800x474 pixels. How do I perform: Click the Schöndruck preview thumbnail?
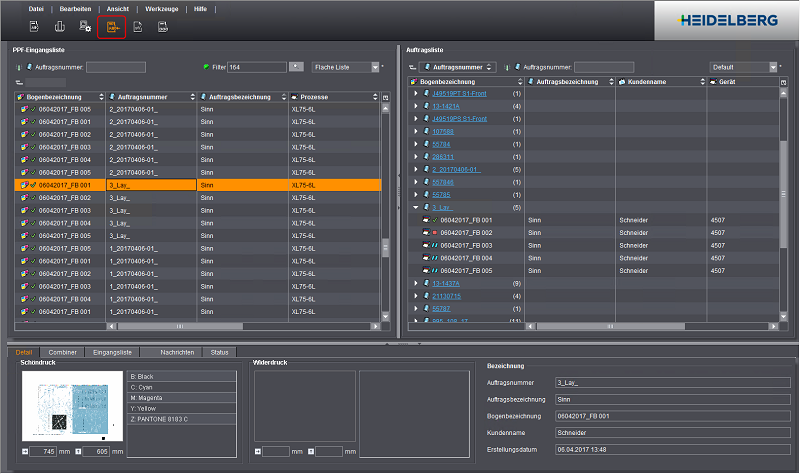click(72, 406)
